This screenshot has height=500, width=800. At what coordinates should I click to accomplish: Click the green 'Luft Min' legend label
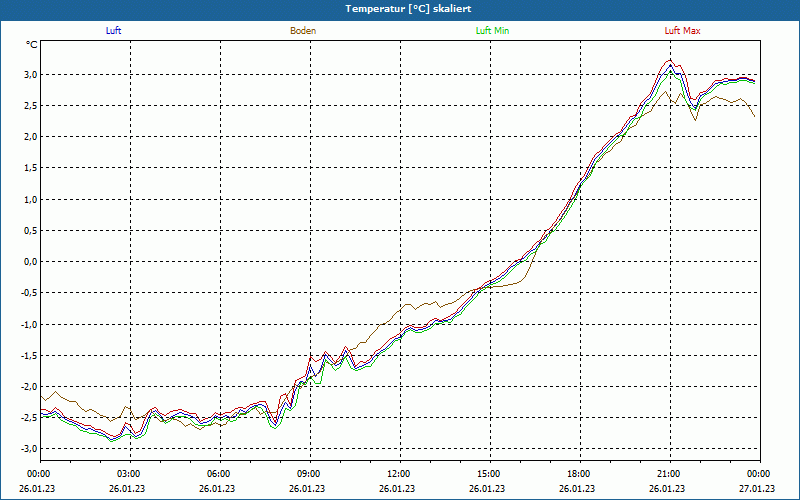point(492,31)
